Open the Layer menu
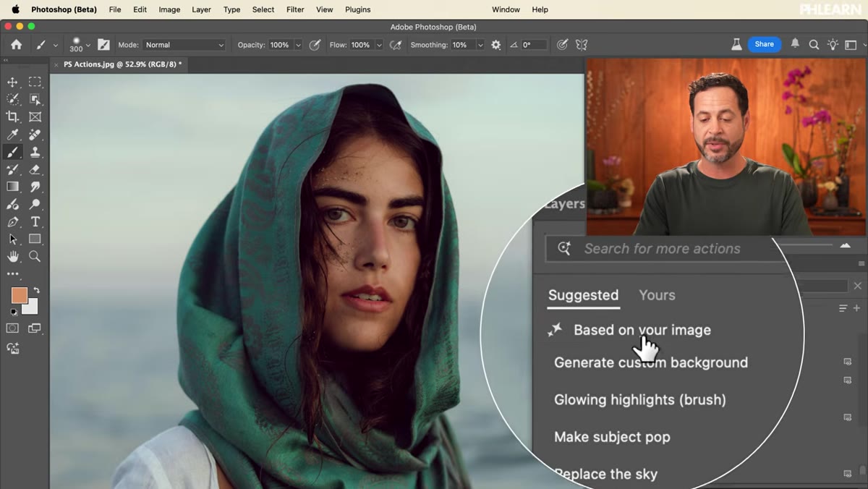 click(x=201, y=9)
